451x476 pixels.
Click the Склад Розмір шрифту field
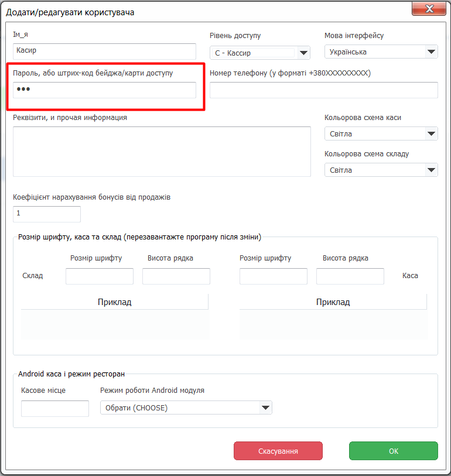click(100, 276)
